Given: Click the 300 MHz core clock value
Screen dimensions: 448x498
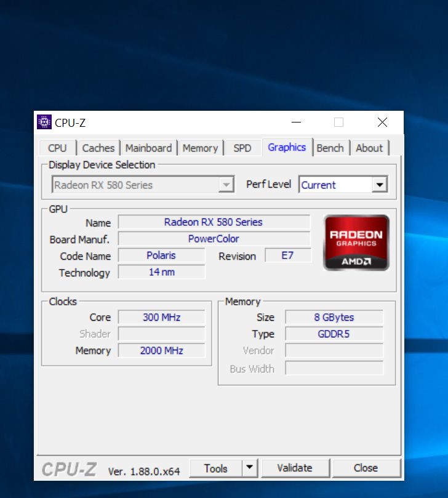Looking at the screenshot, I should pos(162,317).
